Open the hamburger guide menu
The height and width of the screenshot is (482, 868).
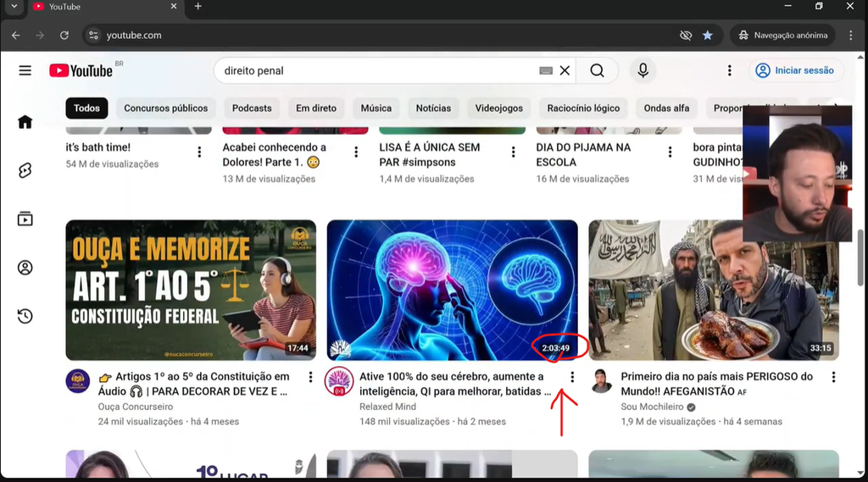pyautogui.click(x=25, y=70)
